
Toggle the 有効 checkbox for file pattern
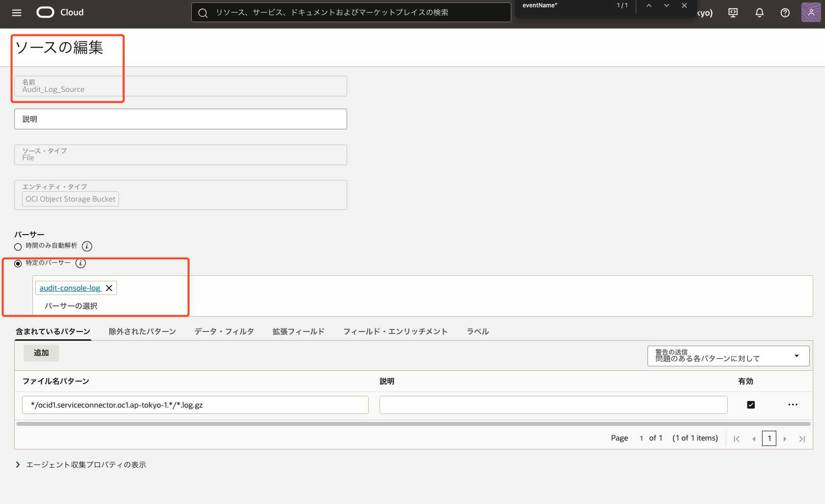click(x=751, y=405)
